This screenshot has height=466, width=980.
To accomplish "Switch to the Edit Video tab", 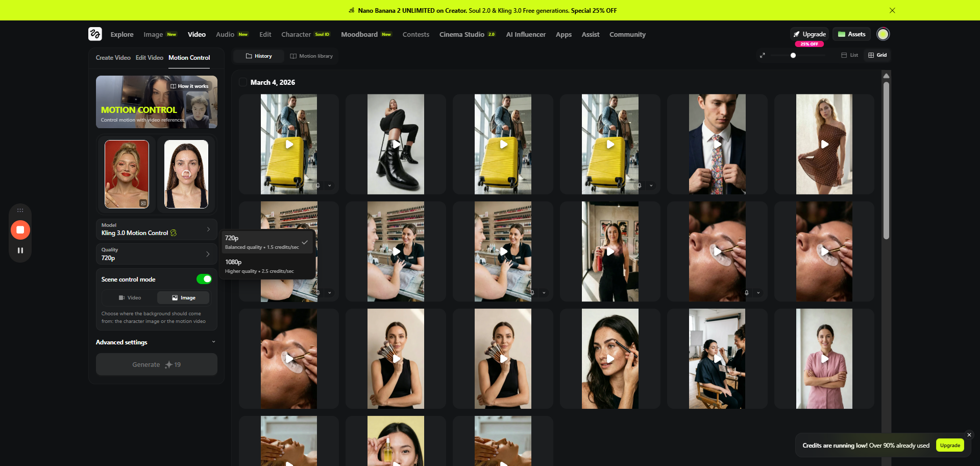I will [149, 58].
